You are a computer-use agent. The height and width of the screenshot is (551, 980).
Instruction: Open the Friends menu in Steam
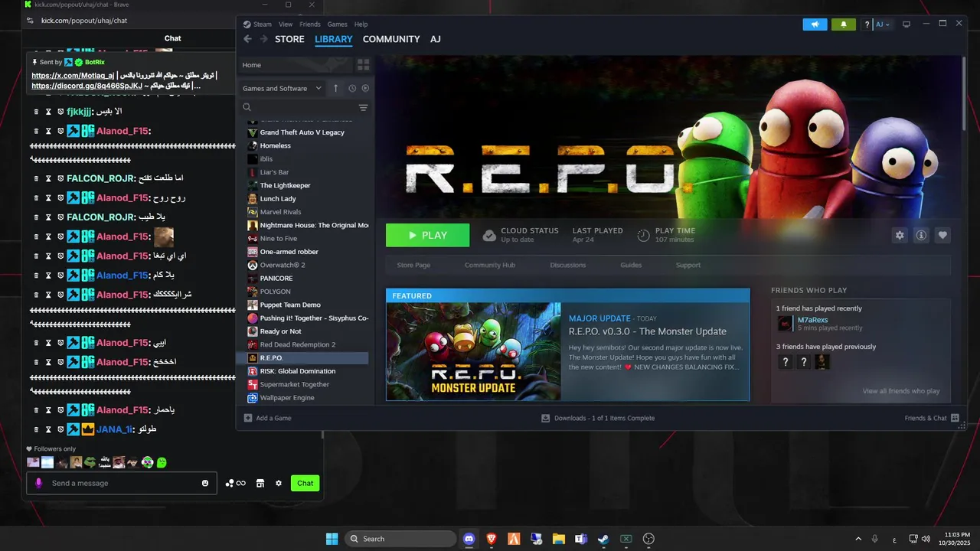pyautogui.click(x=310, y=24)
